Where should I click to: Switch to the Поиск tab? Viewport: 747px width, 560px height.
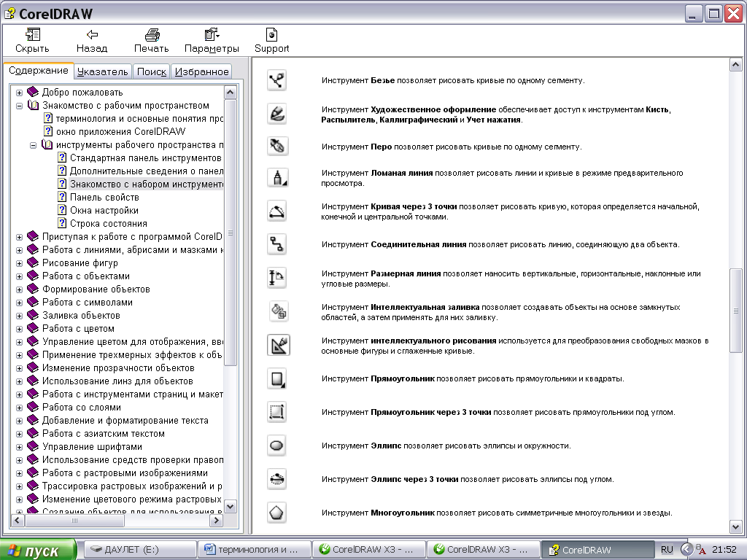[x=152, y=71]
